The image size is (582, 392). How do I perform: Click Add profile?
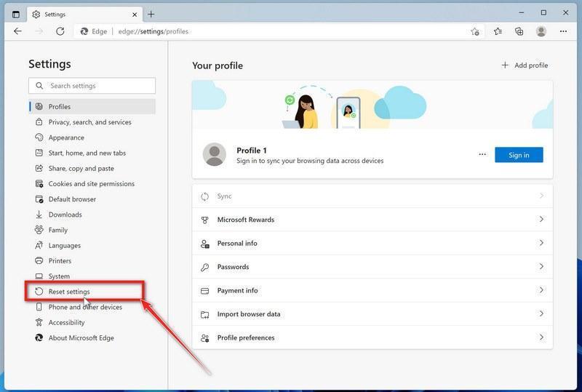coord(525,65)
